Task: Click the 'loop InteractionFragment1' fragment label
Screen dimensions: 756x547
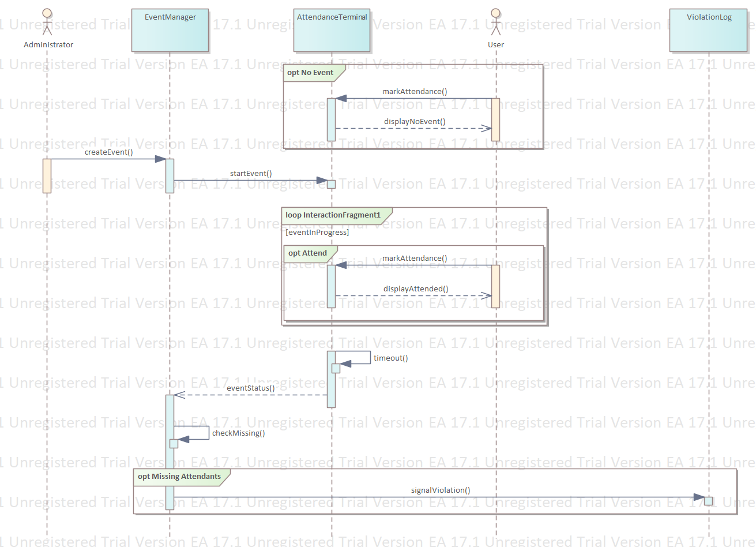Action: coord(333,215)
